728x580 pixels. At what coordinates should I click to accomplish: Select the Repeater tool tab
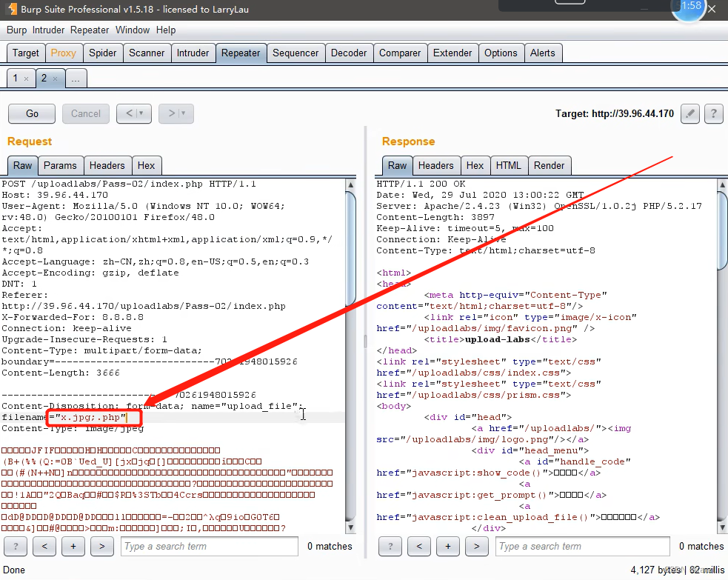241,53
